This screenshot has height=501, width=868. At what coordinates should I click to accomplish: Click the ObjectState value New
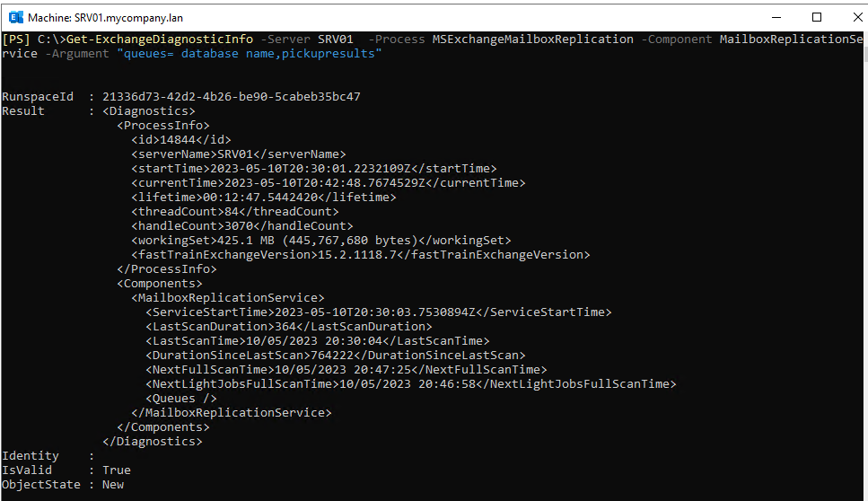113,485
